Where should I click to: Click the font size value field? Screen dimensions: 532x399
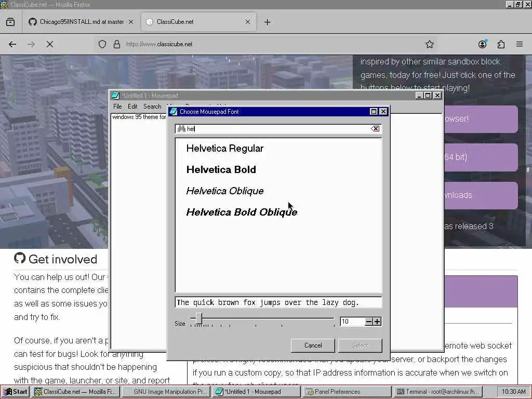click(x=352, y=321)
